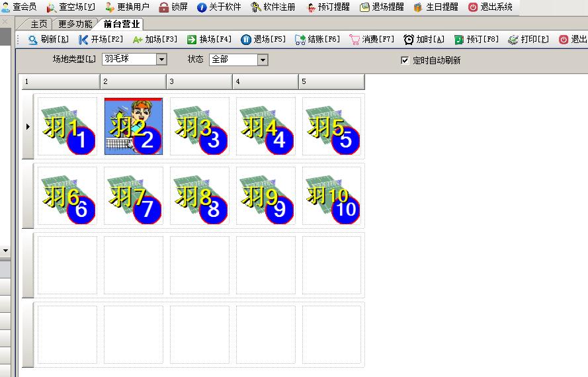Select badminton court 羽1
Screen dimensions: 588x377
coord(67,126)
